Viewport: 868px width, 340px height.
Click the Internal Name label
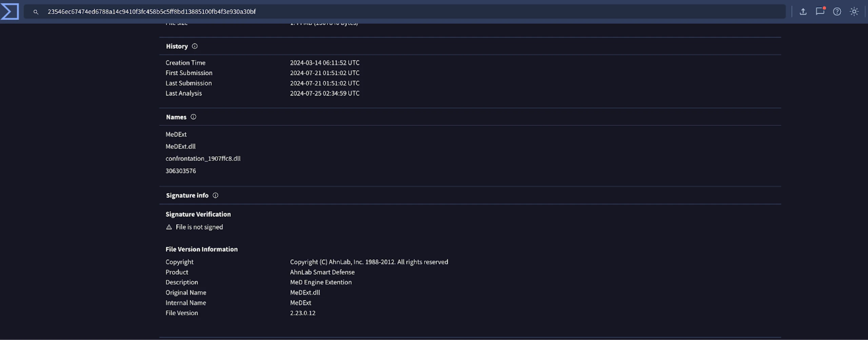click(x=185, y=303)
